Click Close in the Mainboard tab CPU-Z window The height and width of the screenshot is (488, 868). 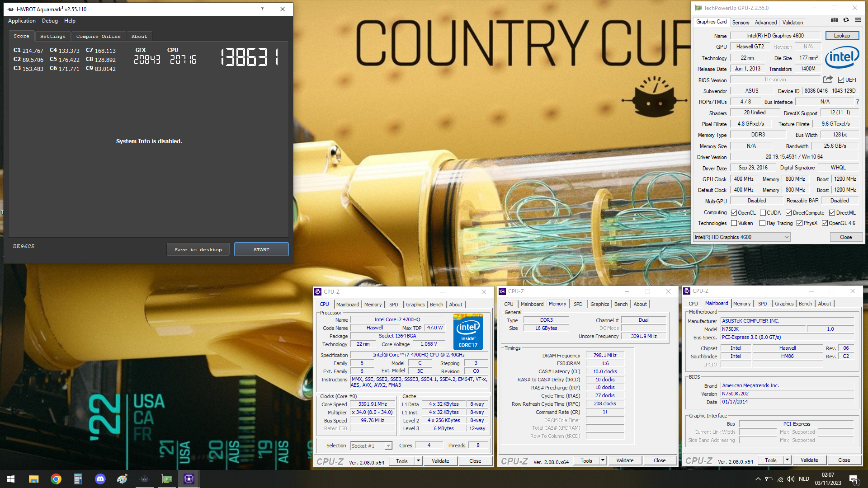coord(844,460)
